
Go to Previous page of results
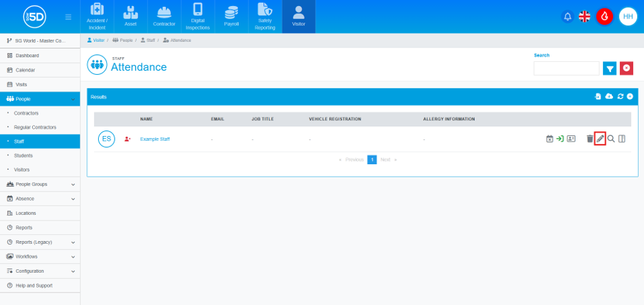pyautogui.click(x=351, y=159)
